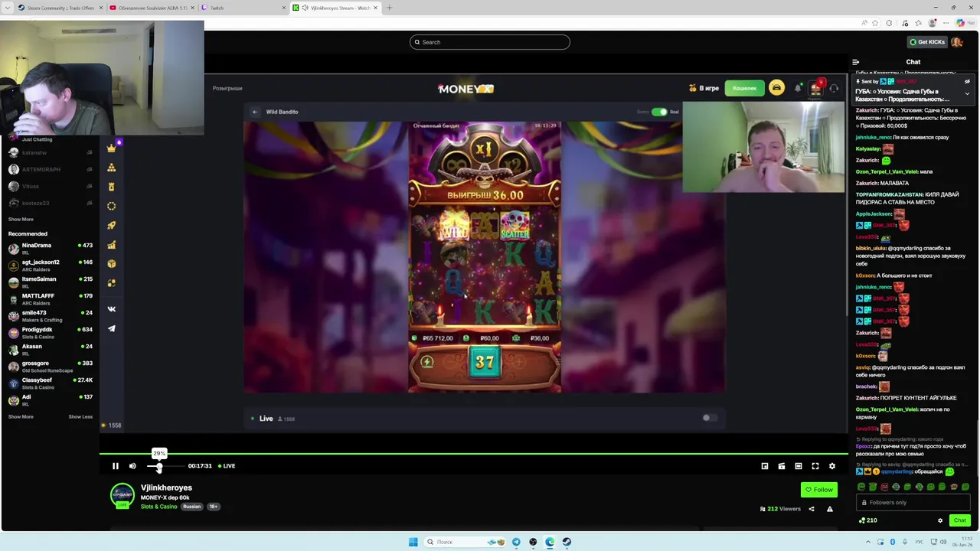The height and width of the screenshot is (551, 980).
Task: Pause the Kick stream playback
Action: (116, 466)
